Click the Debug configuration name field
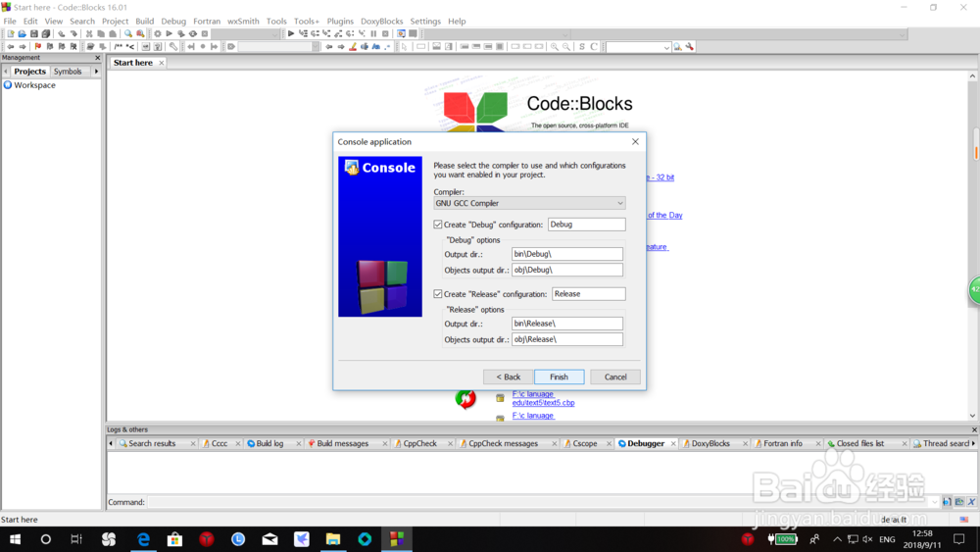980x552 pixels. click(x=586, y=225)
